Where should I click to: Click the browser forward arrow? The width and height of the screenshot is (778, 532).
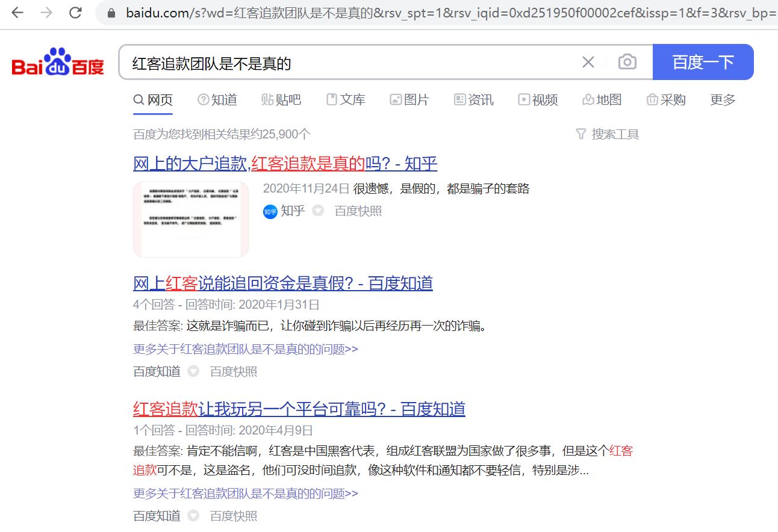pyautogui.click(x=46, y=12)
